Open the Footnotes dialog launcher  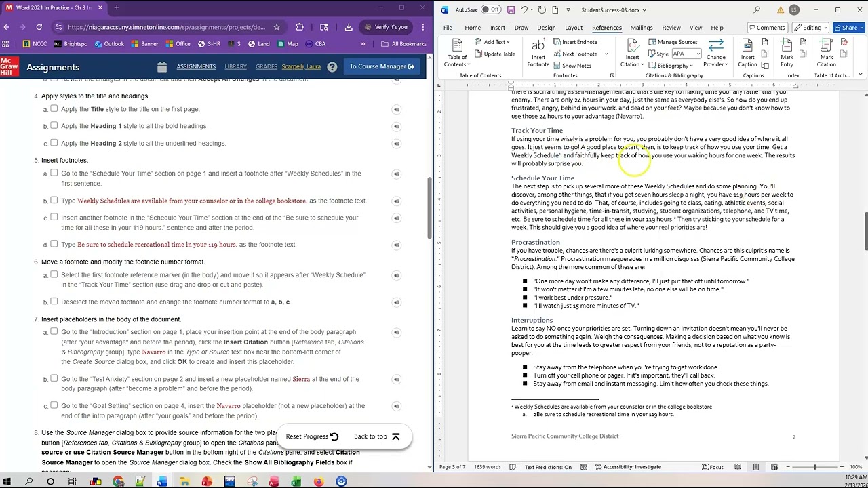(612, 75)
